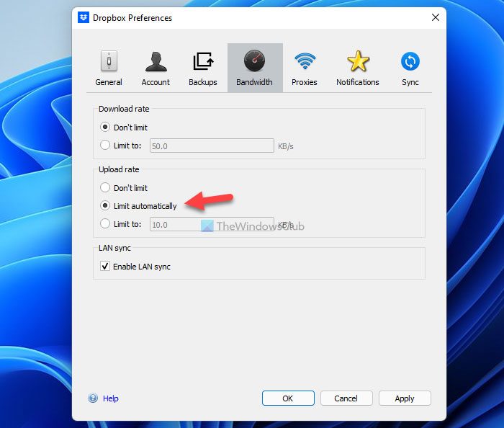This screenshot has width=504, height=428.
Task: Select Download rate Limit to radio
Action: [x=105, y=145]
